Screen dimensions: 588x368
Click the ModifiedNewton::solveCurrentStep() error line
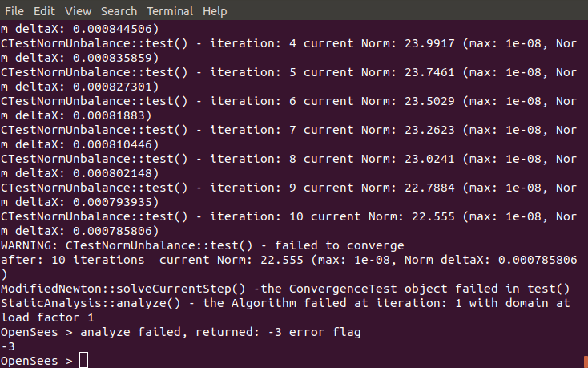point(286,289)
